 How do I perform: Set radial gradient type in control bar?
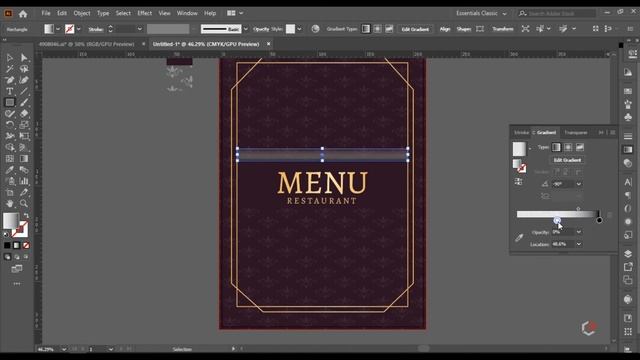377,29
